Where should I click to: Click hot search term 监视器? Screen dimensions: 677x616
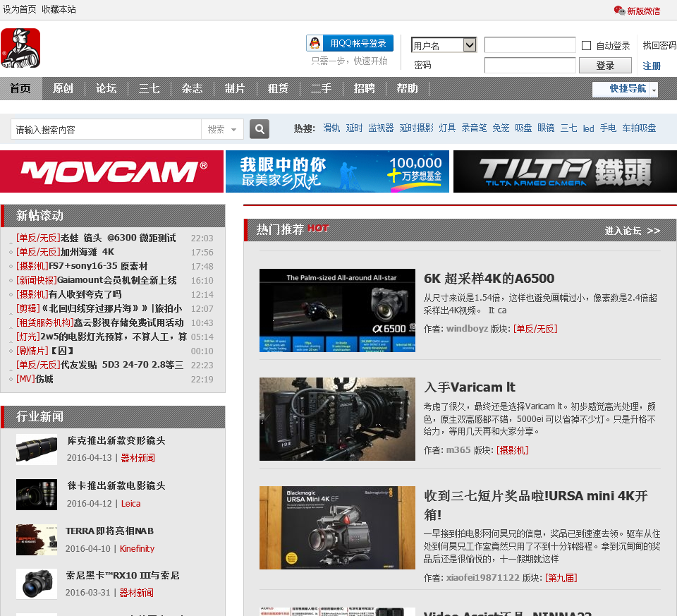tap(381, 128)
